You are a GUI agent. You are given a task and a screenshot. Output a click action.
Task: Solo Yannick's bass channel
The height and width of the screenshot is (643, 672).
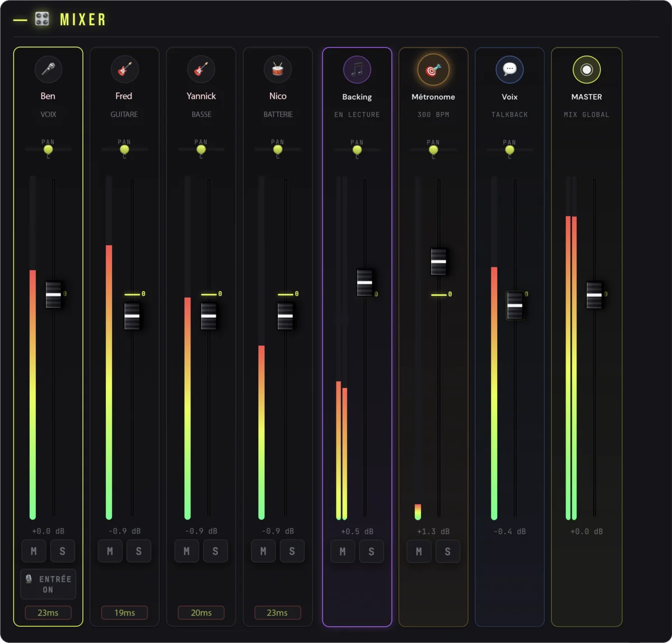click(216, 551)
